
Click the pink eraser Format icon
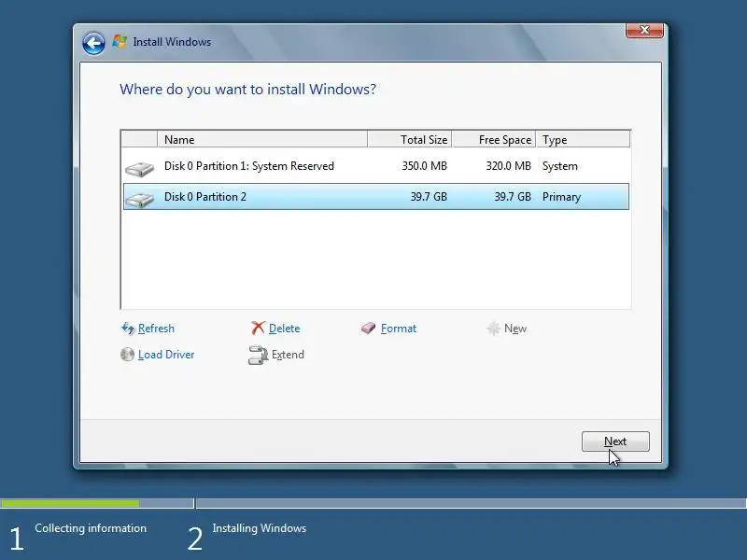[368, 329]
